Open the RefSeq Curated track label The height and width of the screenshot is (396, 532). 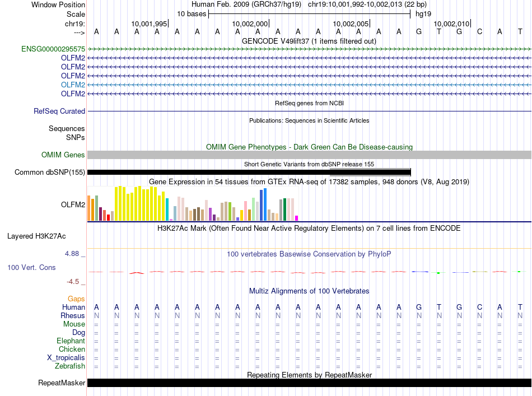59,111
